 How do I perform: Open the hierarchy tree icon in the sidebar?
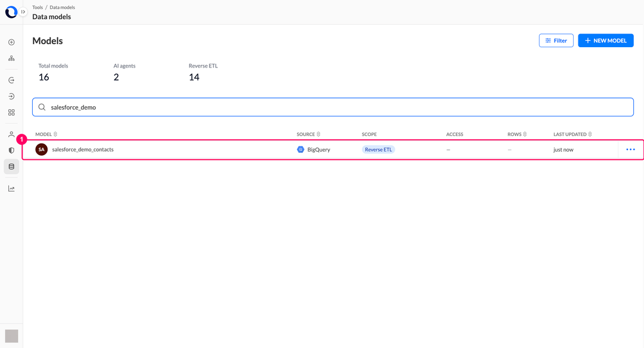click(x=11, y=58)
